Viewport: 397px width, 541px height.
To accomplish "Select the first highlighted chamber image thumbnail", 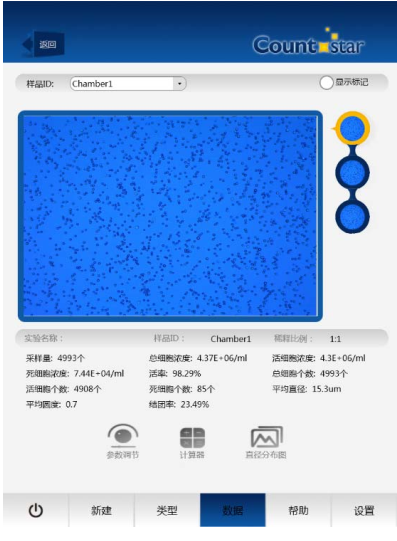I will point(352,128).
